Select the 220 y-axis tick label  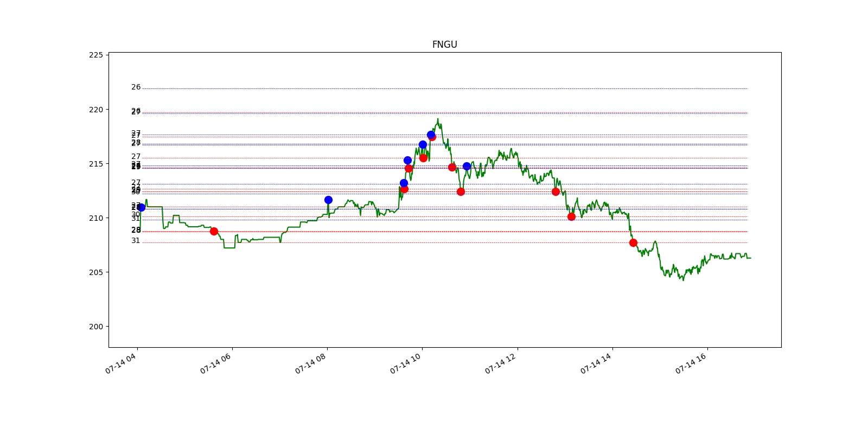click(x=96, y=110)
